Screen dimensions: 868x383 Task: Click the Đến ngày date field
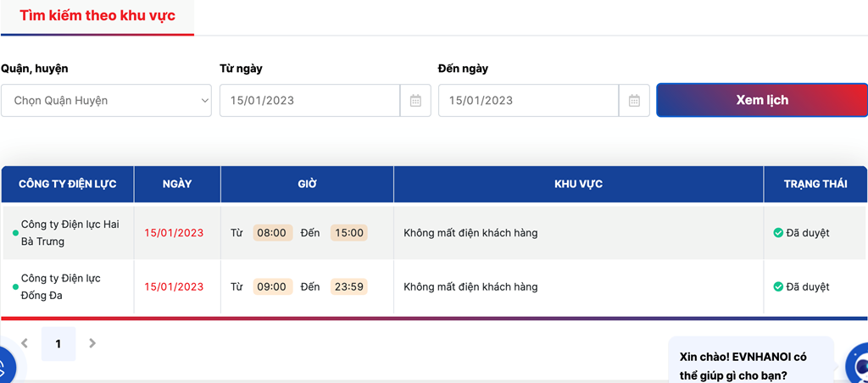(529, 101)
